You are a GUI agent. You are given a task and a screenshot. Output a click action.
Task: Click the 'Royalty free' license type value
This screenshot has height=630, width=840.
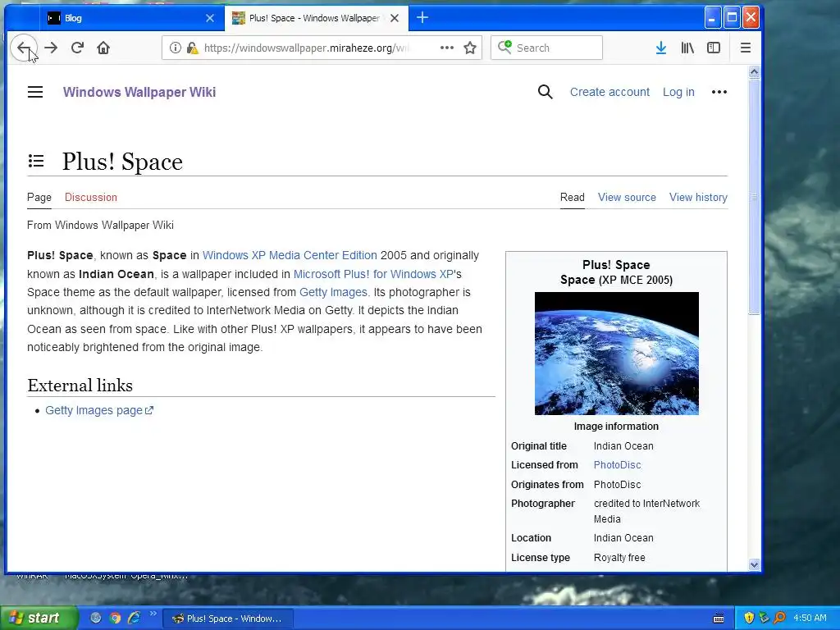[x=619, y=558]
